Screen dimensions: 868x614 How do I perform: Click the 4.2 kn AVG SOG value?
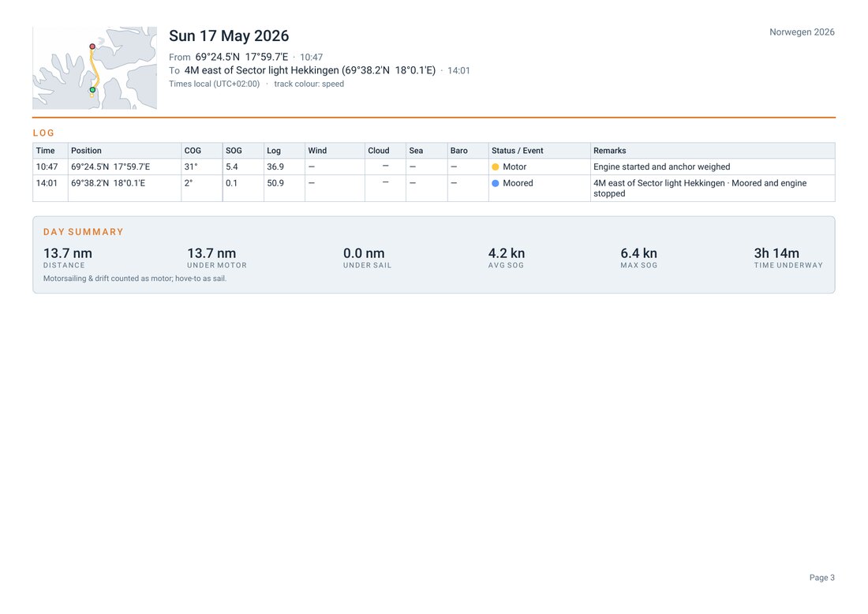[x=507, y=253]
